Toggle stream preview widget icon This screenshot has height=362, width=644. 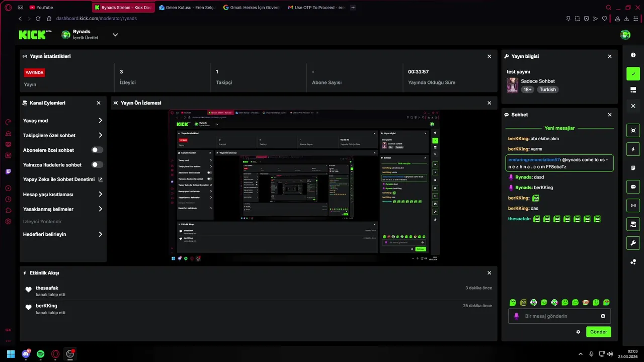coord(633,130)
